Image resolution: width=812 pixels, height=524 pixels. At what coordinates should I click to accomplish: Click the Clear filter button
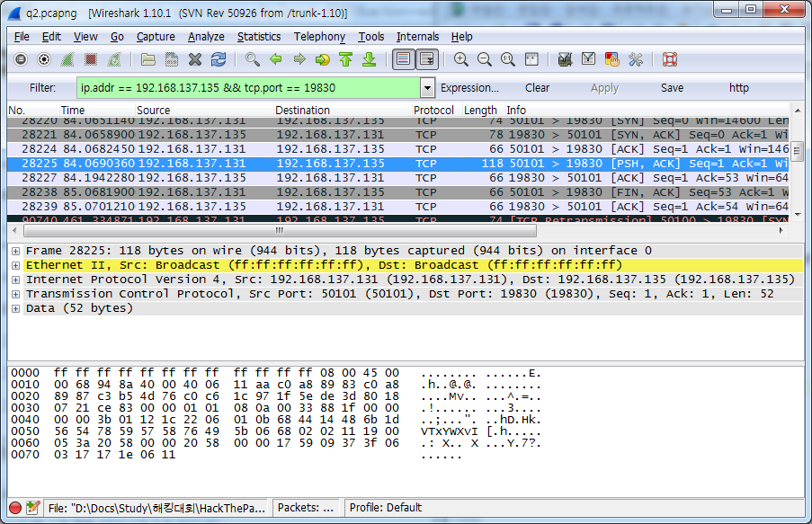(538, 88)
